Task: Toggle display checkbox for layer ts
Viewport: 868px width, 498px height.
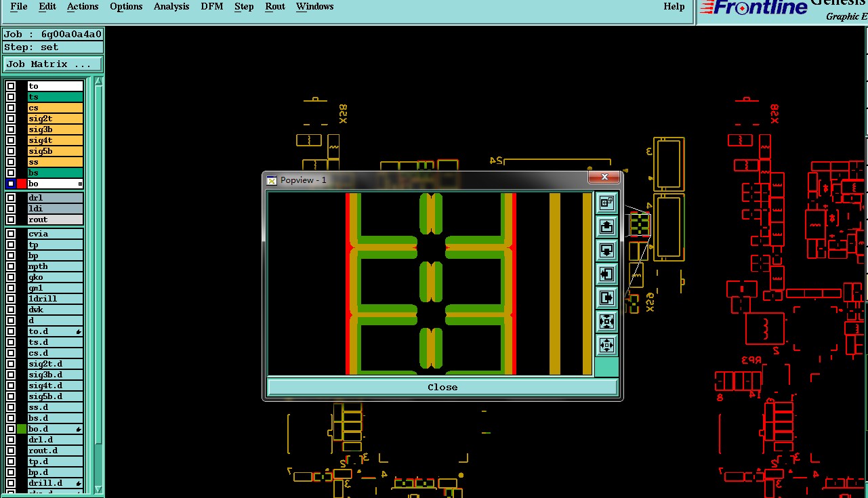Action: [11, 97]
